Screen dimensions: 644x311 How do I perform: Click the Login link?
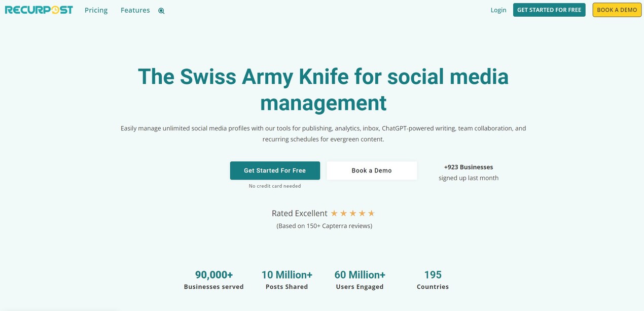coord(498,10)
